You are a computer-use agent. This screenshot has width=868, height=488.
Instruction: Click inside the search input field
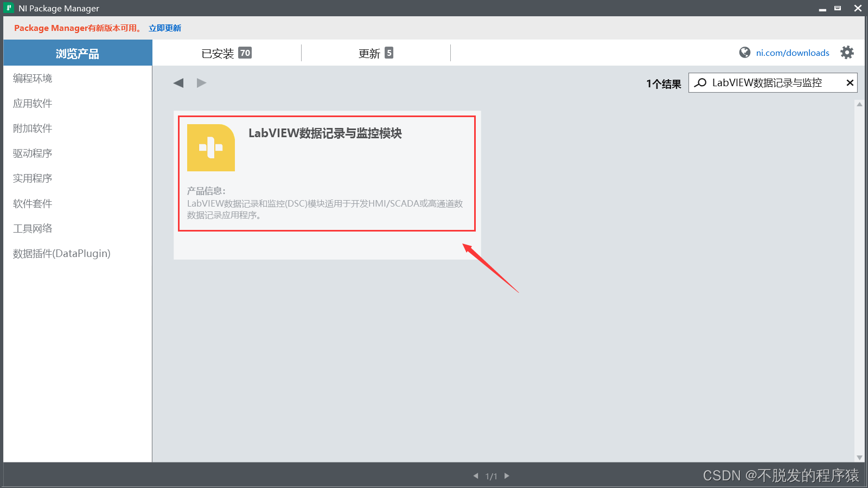pyautogui.click(x=759, y=82)
